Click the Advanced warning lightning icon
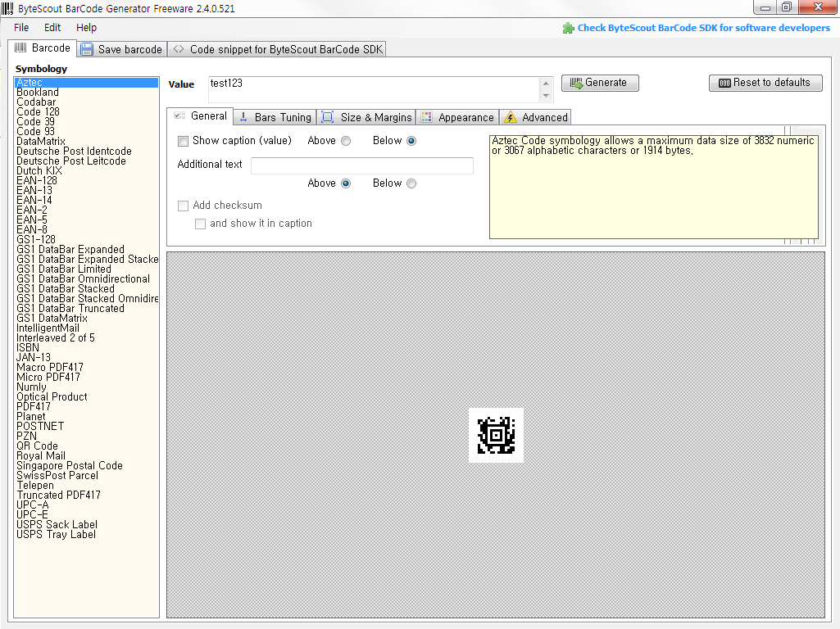This screenshot has width=840, height=629. 511,117
